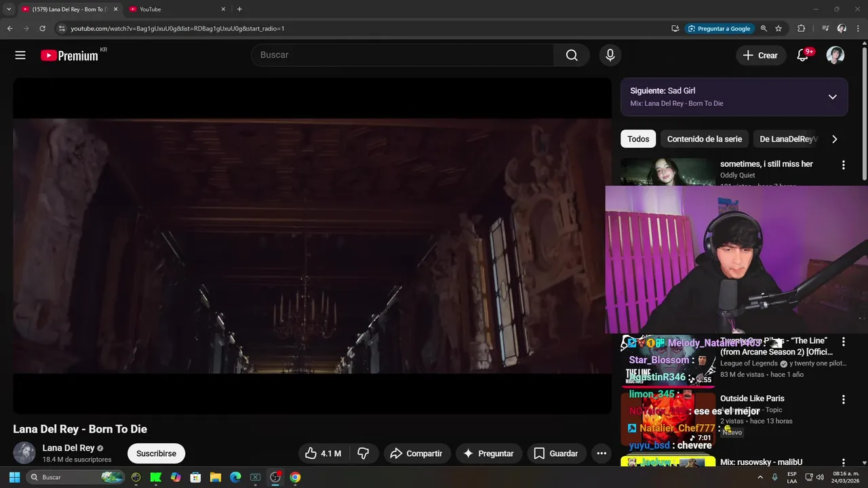The height and width of the screenshot is (488, 868).
Task: View site information icon in address bar
Action: 61,28
